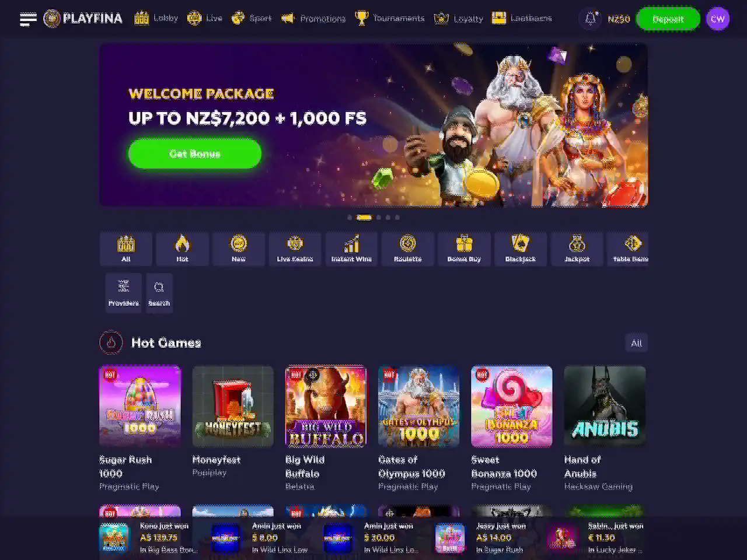Open the Promotions menu item
The image size is (747, 560).
click(313, 19)
